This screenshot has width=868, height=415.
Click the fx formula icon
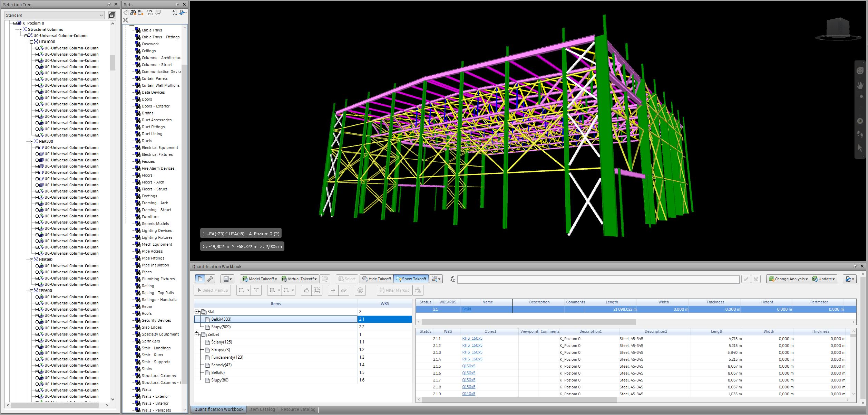pyautogui.click(x=452, y=279)
